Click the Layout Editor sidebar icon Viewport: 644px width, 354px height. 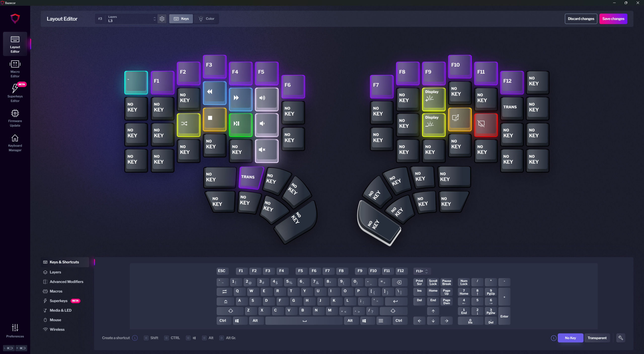pyautogui.click(x=15, y=44)
